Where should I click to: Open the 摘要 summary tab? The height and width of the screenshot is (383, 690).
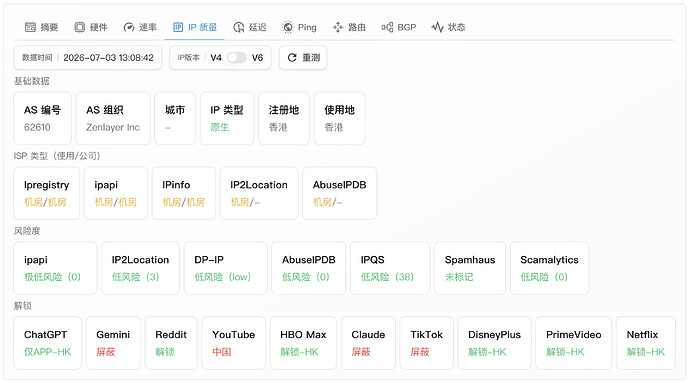point(41,27)
